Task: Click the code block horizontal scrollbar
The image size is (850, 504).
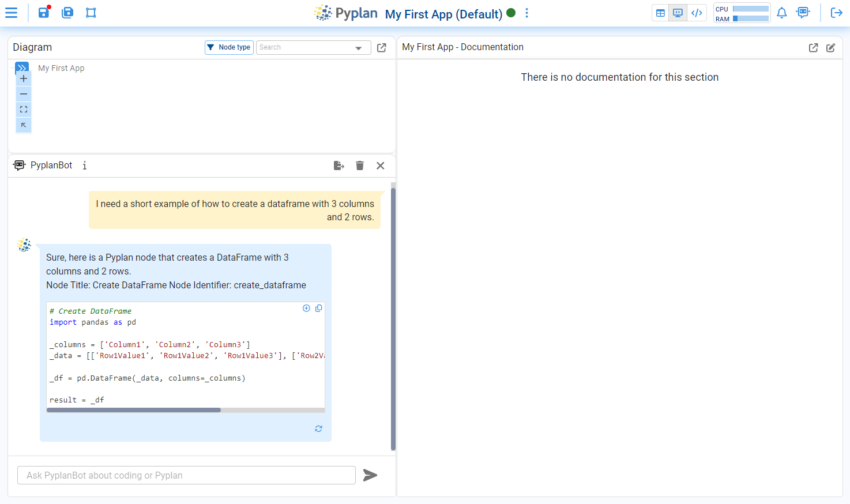Action: click(134, 410)
